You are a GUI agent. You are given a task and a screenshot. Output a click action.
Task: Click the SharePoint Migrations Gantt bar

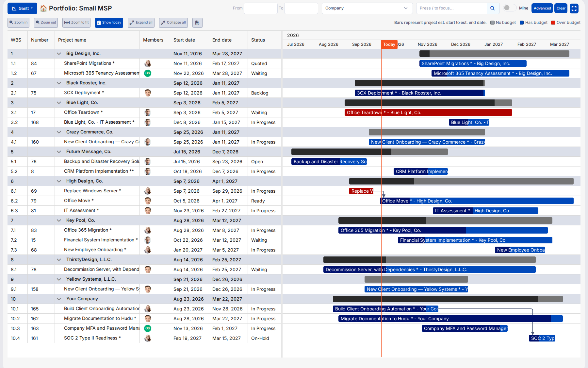(x=473, y=63)
